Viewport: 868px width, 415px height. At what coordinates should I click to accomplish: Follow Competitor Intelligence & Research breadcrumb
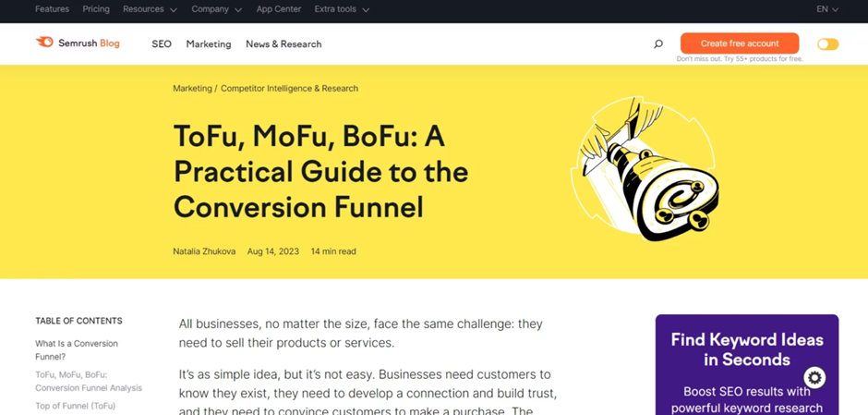[290, 88]
